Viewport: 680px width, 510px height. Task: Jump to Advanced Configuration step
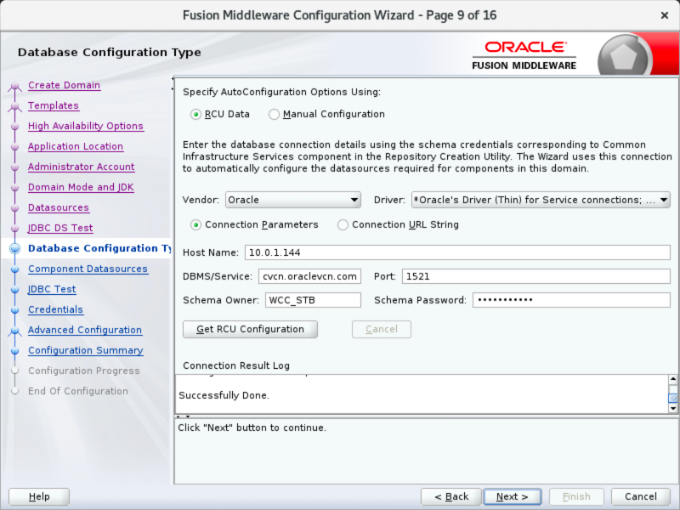[85, 330]
